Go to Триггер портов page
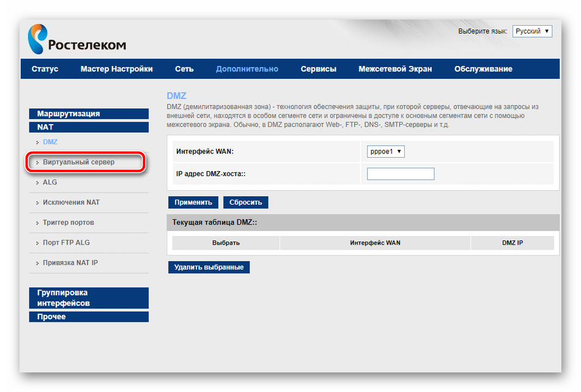 pyautogui.click(x=68, y=223)
